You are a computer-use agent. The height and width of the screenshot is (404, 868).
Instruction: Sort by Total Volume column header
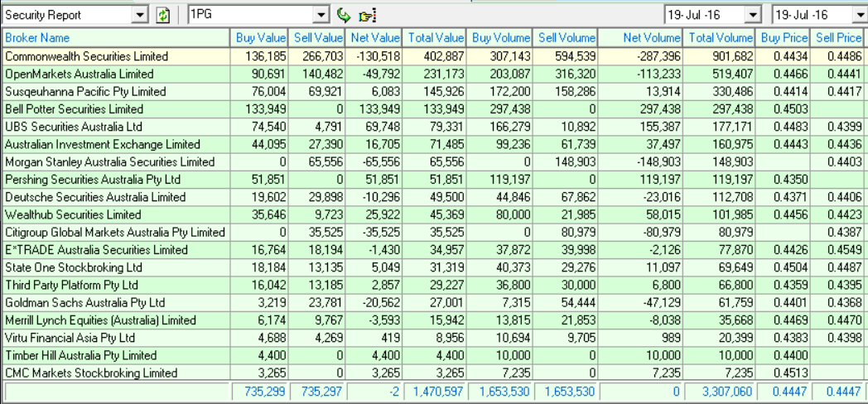(719, 37)
